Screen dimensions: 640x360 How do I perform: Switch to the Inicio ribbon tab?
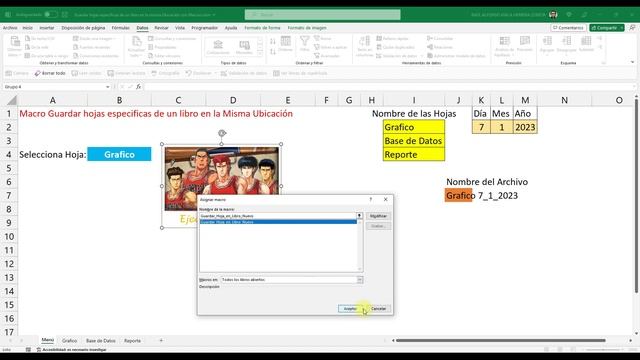[27, 28]
